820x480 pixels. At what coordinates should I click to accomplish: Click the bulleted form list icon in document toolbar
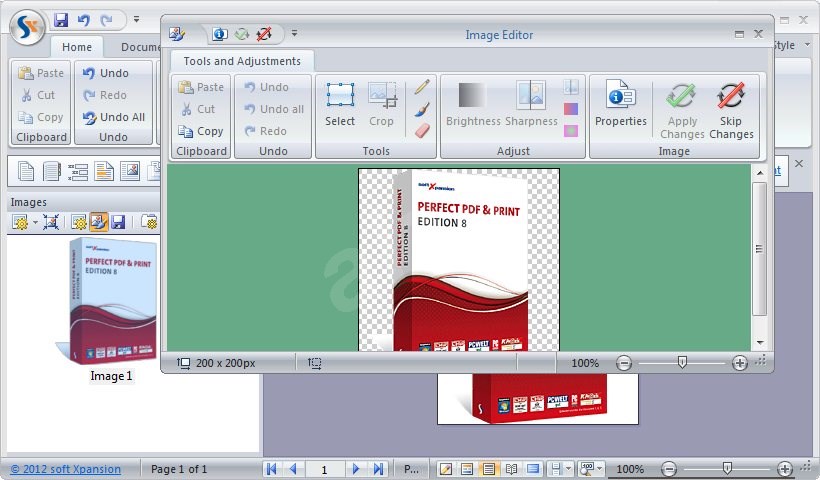(x=78, y=171)
